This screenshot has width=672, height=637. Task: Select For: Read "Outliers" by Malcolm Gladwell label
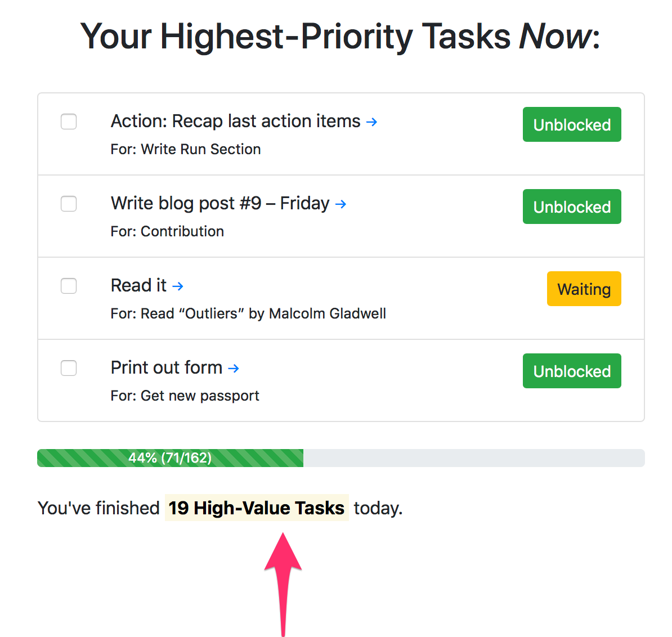pyautogui.click(x=249, y=313)
